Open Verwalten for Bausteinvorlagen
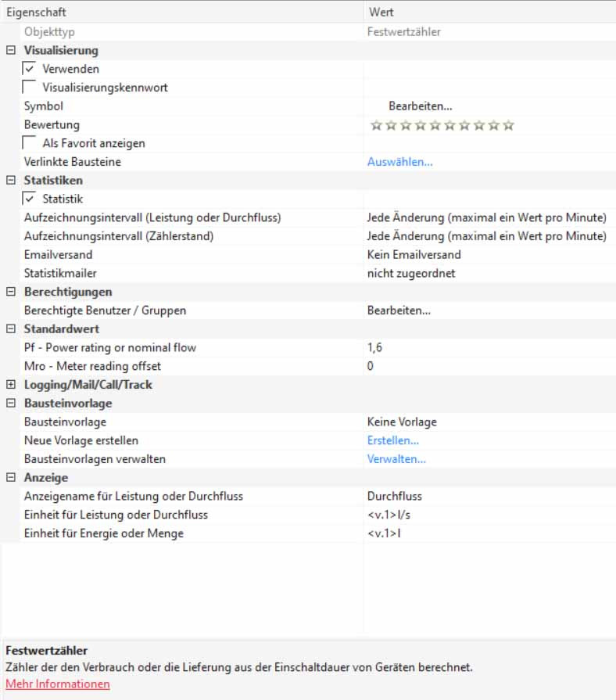Screen dimensions: 616x700 click(x=396, y=459)
